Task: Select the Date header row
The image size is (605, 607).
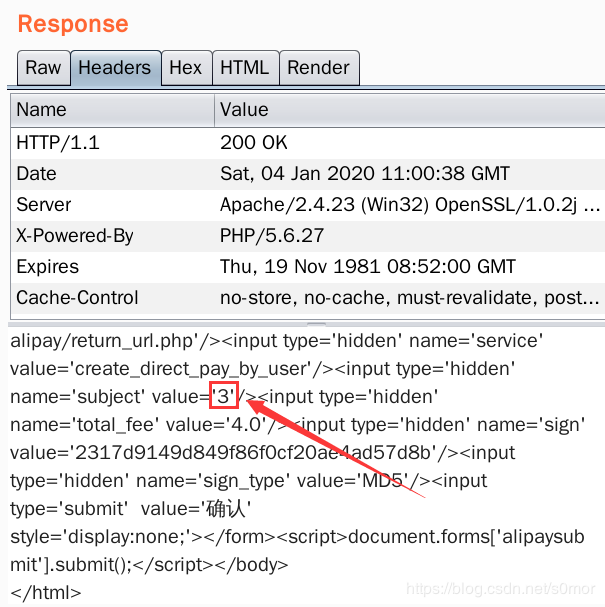Action: pyautogui.click(x=308, y=174)
